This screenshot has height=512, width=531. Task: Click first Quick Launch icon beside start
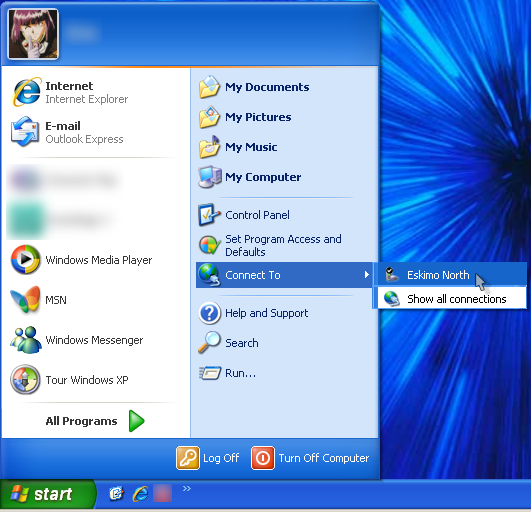coord(116,494)
